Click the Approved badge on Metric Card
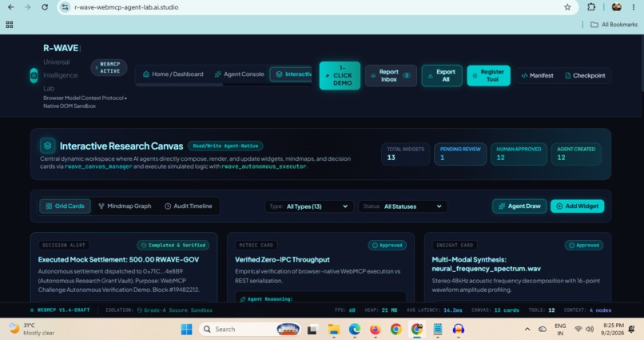Screen dimensions: 644x340 click(x=387, y=246)
